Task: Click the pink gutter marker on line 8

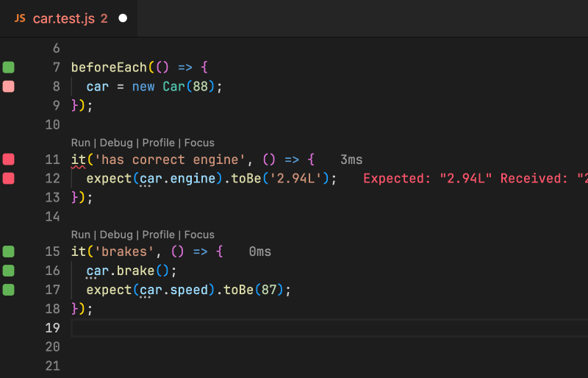Action: pos(8,87)
